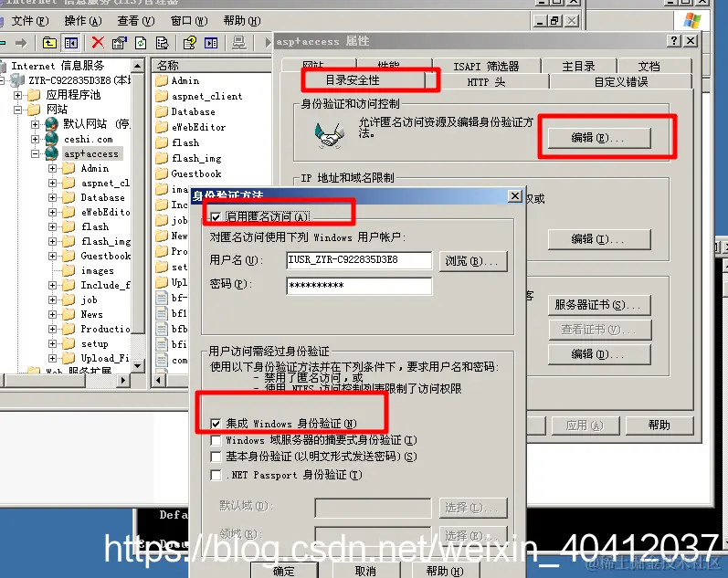Click tree pane scrollbar up arrow
Screen dimensions: 728x578
(x=137, y=67)
